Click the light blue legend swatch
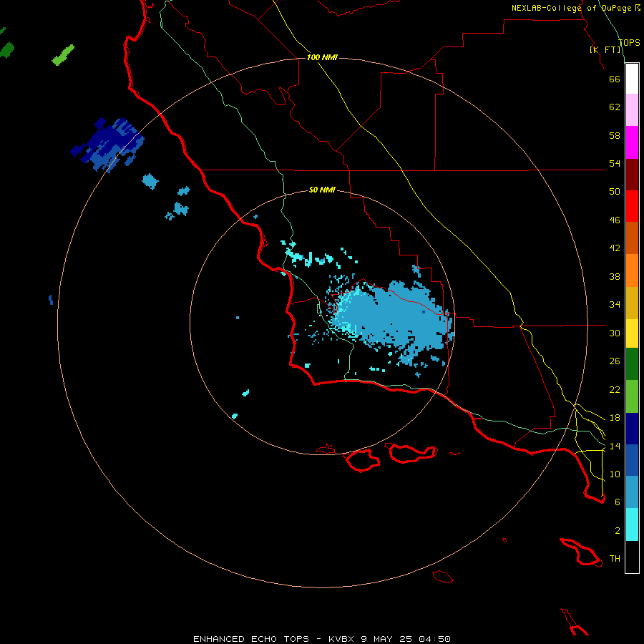The image size is (644, 644). click(632, 492)
